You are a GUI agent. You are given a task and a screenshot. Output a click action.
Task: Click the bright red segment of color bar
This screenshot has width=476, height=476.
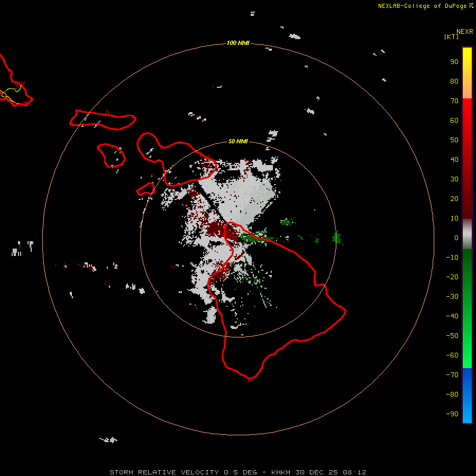pyautogui.click(x=467, y=158)
